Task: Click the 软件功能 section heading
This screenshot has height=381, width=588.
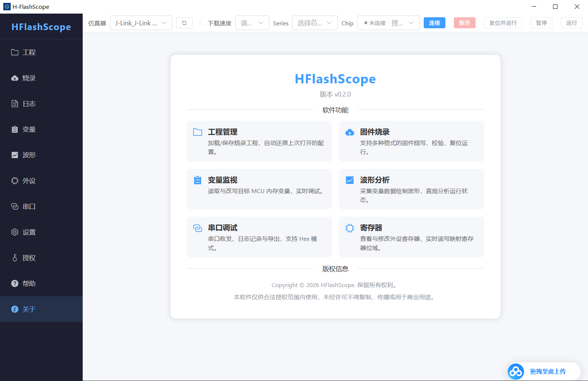Action: [335, 110]
